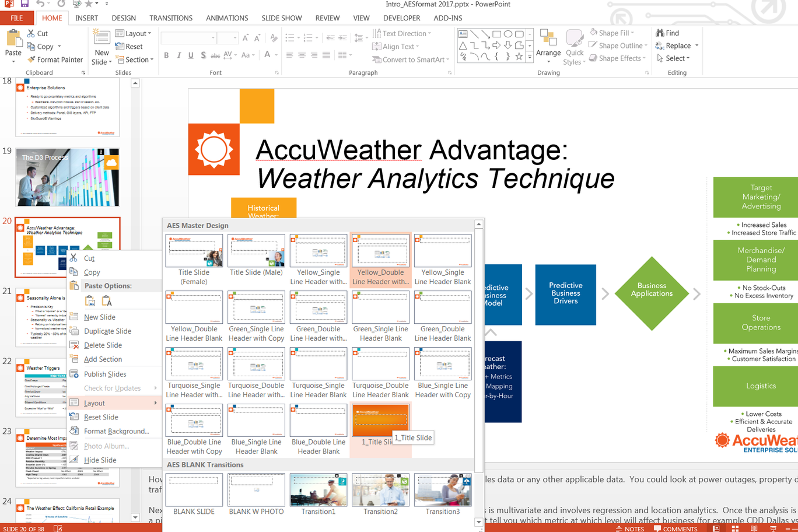Switch to the SLIDE SHOW tab
The image size is (798, 532).
click(x=282, y=18)
